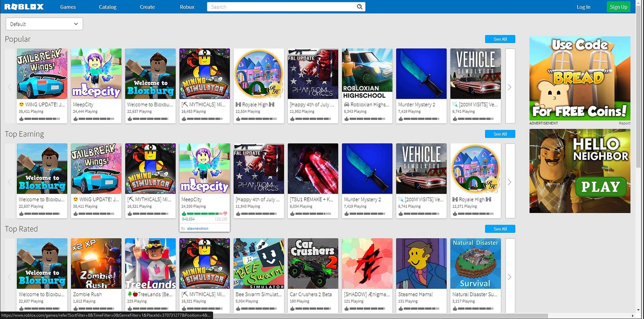Open Mining Simulator thumbnail in Popular row
This screenshot has width=644, height=319.
point(205,74)
